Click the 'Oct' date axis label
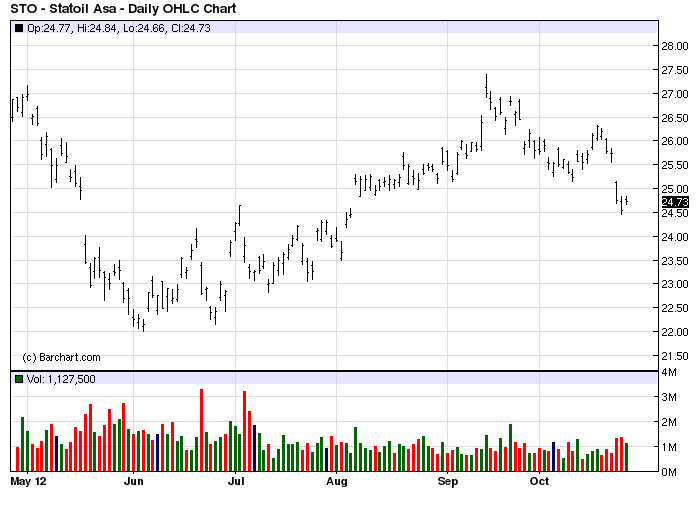The image size is (700, 512). [539, 482]
